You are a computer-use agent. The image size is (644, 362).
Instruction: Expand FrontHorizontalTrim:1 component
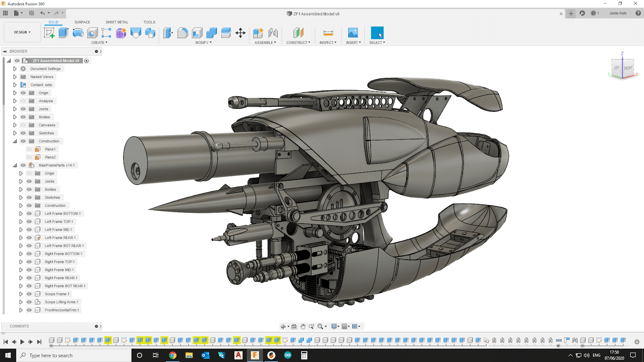pyautogui.click(x=21, y=310)
